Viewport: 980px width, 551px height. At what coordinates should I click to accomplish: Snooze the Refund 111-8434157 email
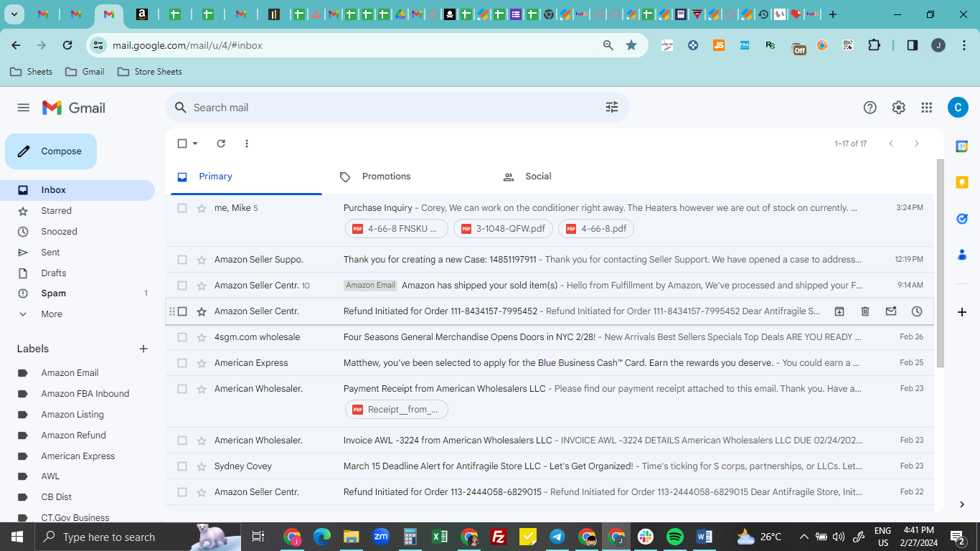coord(917,311)
